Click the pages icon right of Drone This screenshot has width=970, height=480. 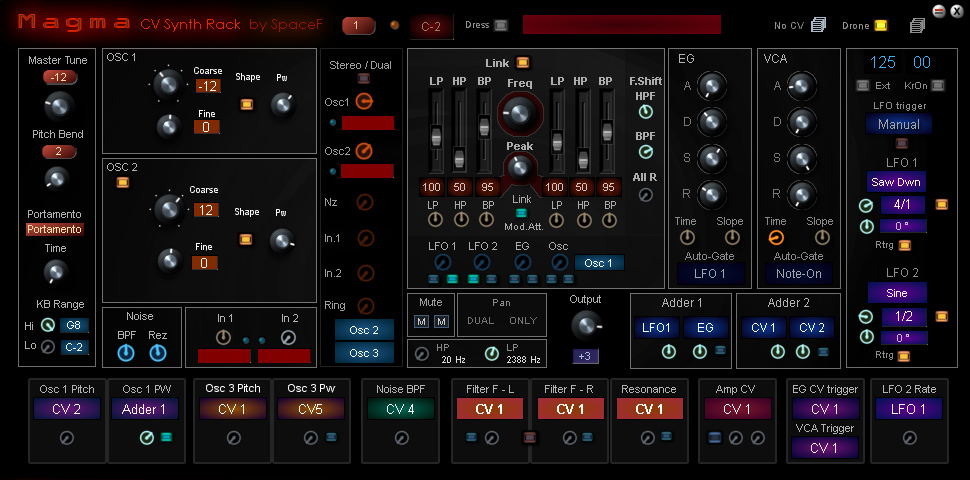(x=916, y=25)
